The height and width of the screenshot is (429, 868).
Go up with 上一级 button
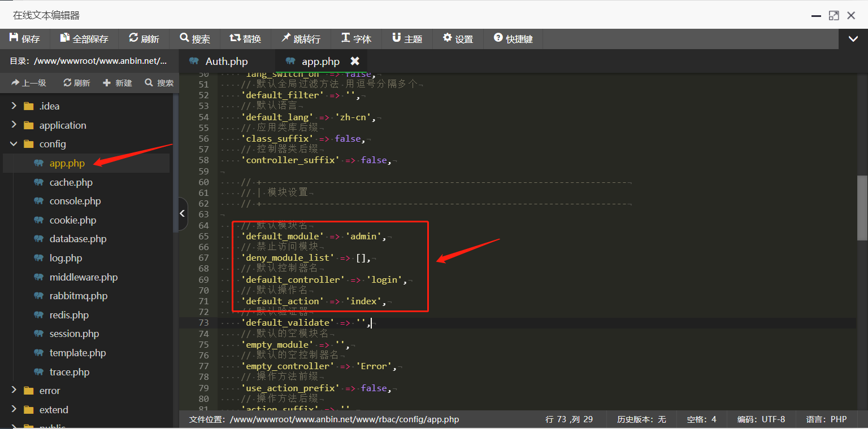[x=29, y=83]
